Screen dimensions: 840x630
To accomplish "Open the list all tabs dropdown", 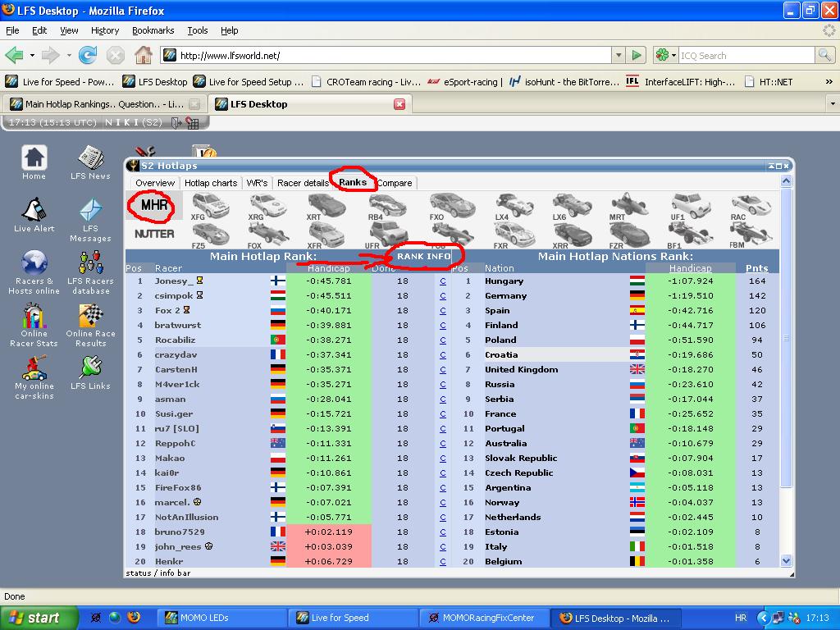I will [x=833, y=103].
